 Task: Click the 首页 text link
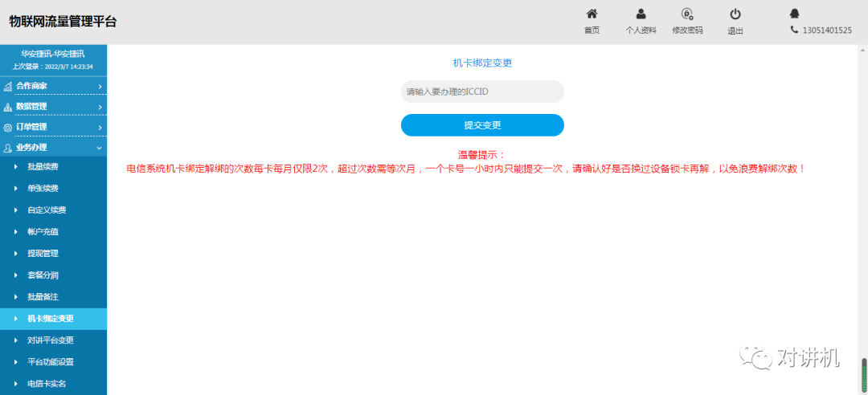592,31
